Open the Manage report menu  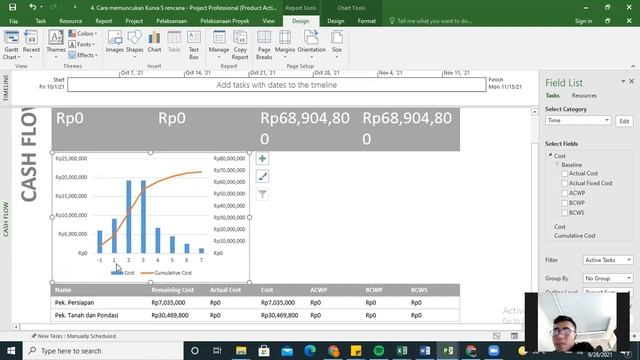(219, 45)
